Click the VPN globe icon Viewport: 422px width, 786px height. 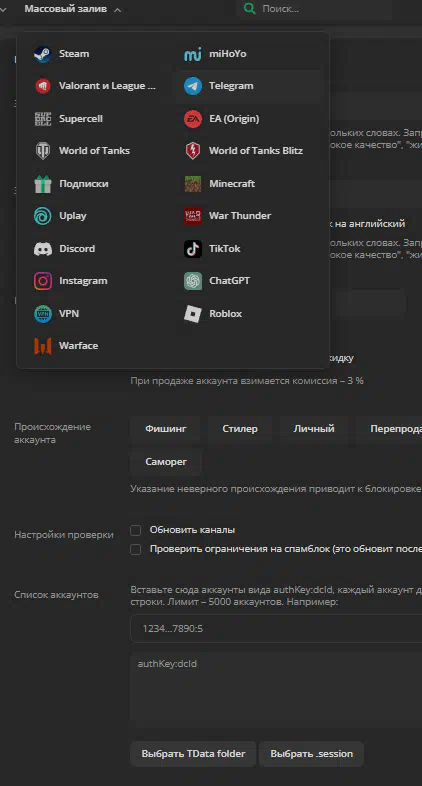pyautogui.click(x=43, y=314)
